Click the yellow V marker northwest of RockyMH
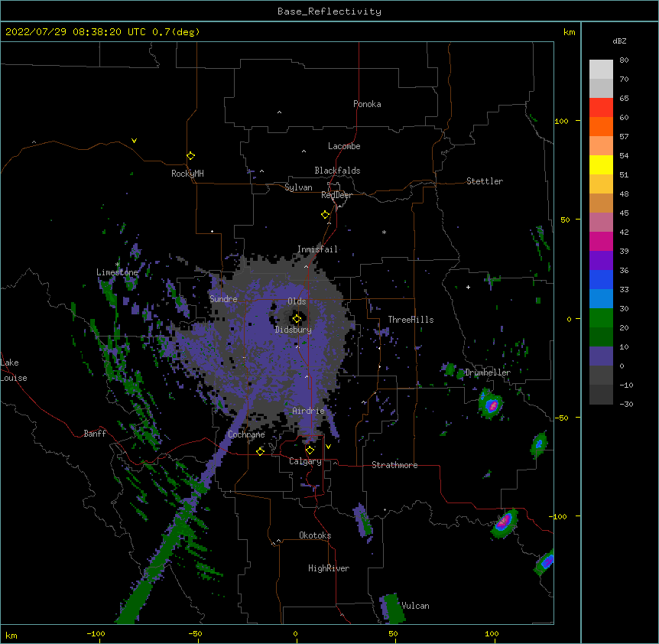The height and width of the screenshot is (644, 659). 134,141
